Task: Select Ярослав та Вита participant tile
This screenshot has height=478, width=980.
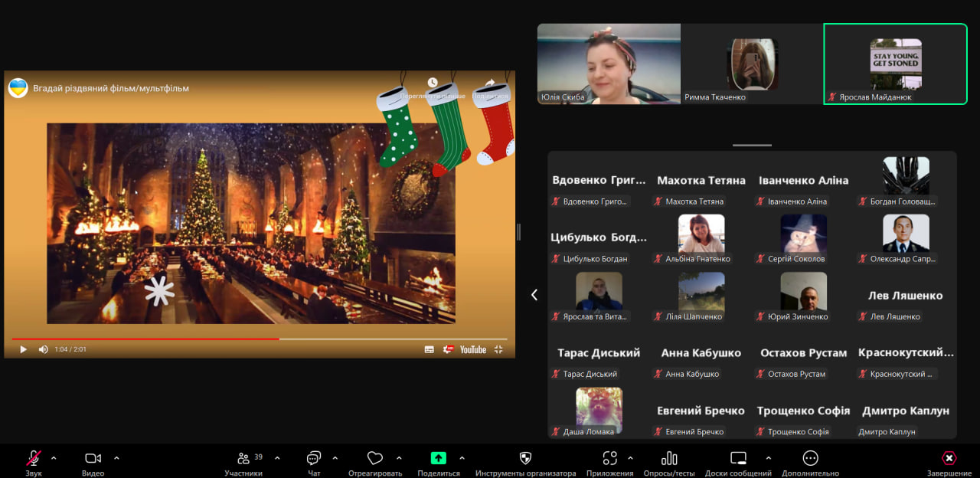Action: click(599, 296)
